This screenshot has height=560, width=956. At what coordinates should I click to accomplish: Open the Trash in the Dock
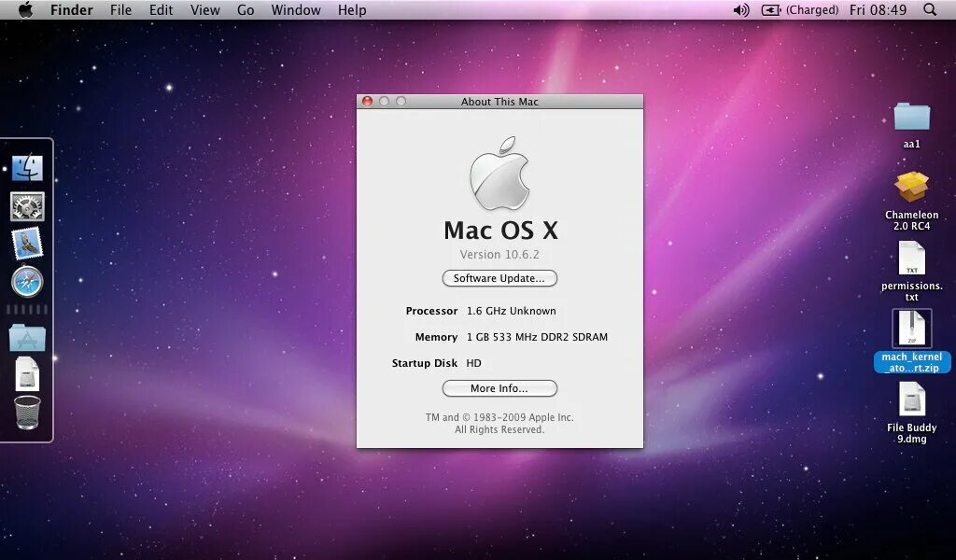[27, 413]
